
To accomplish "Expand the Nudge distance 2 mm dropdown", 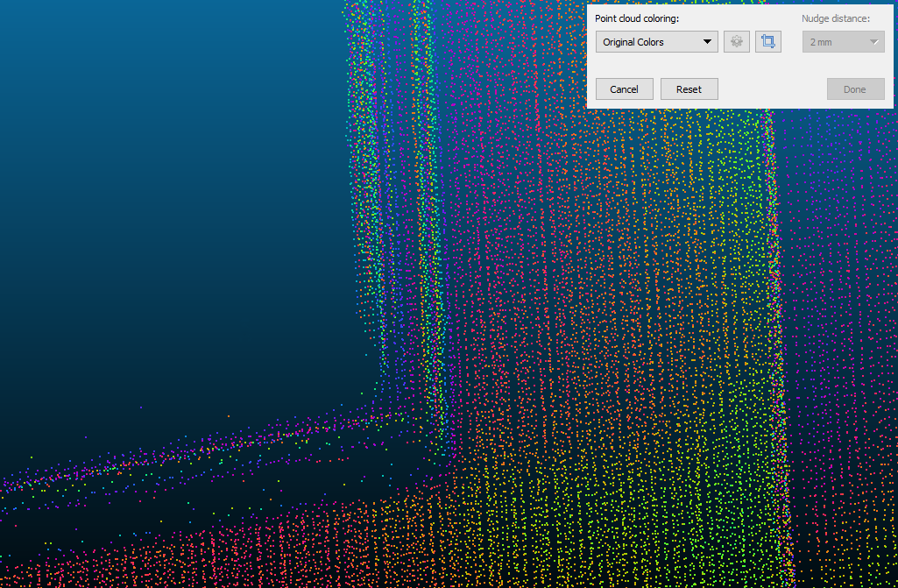I will pyautogui.click(x=843, y=42).
